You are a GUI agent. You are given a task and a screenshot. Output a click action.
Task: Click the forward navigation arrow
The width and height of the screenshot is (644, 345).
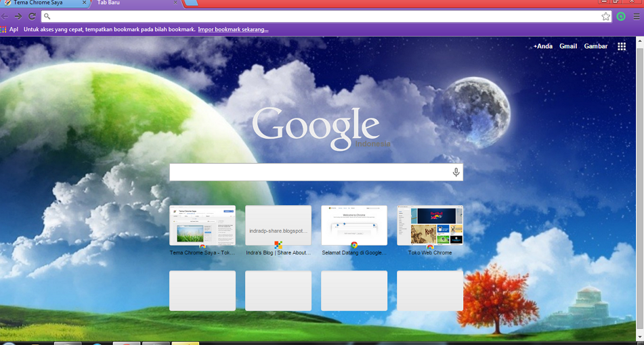(18, 16)
